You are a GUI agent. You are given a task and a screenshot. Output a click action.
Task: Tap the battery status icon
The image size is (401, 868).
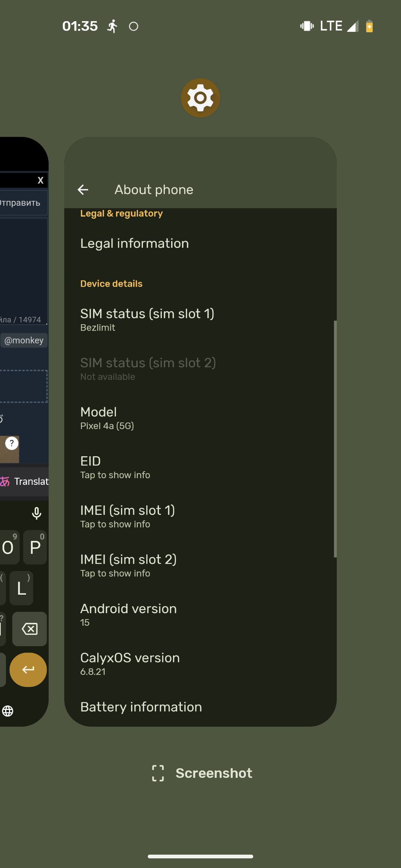[x=369, y=26]
